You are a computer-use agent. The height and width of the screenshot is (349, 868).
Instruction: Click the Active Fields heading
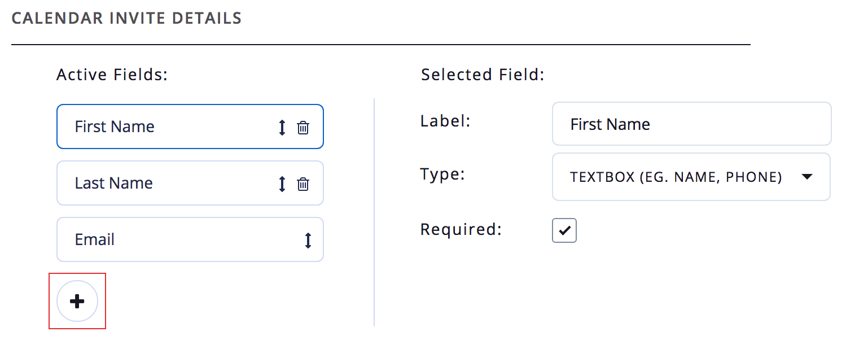pyautogui.click(x=112, y=75)
